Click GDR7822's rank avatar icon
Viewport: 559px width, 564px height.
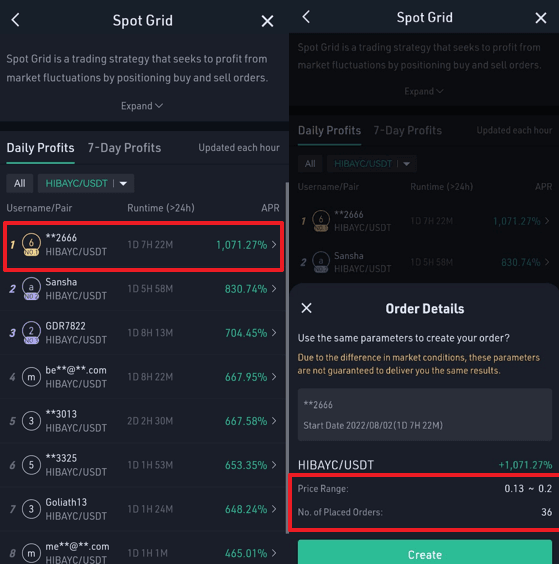pyautogui.click(x=31, y=332)
